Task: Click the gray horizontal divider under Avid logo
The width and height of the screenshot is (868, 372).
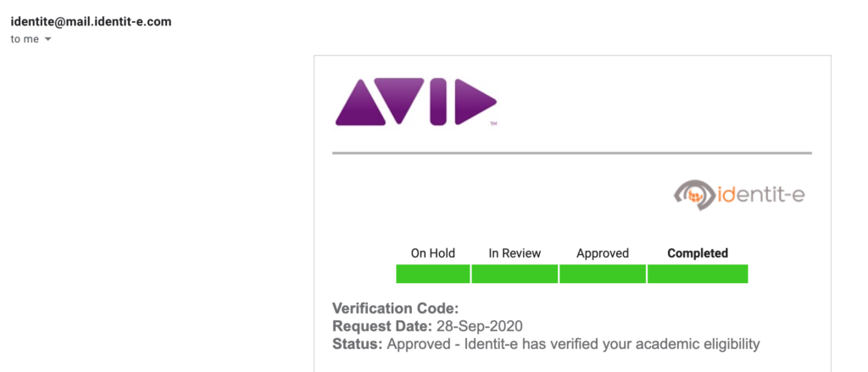Action: coord(572,153)
